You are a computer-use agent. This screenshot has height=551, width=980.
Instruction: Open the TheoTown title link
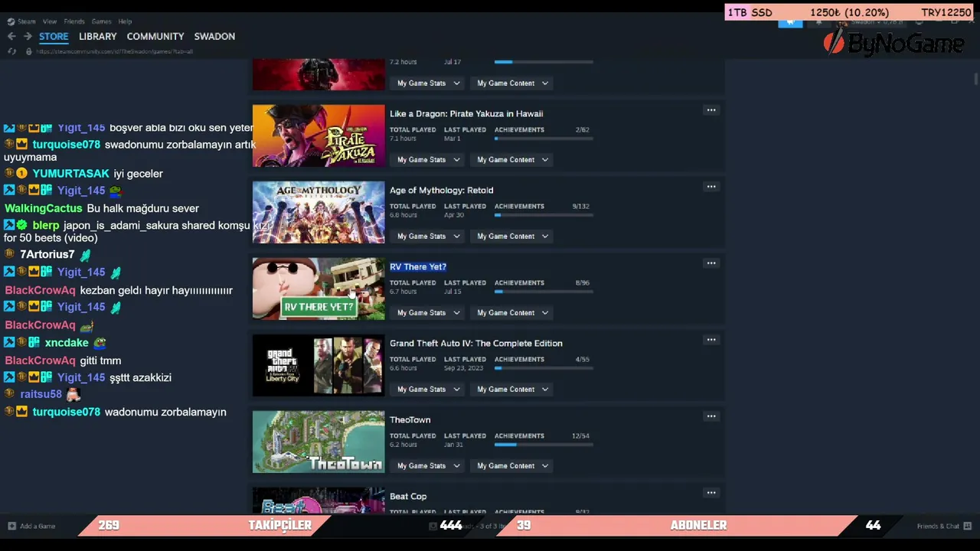pyautogui.click(x=410, y=420)
